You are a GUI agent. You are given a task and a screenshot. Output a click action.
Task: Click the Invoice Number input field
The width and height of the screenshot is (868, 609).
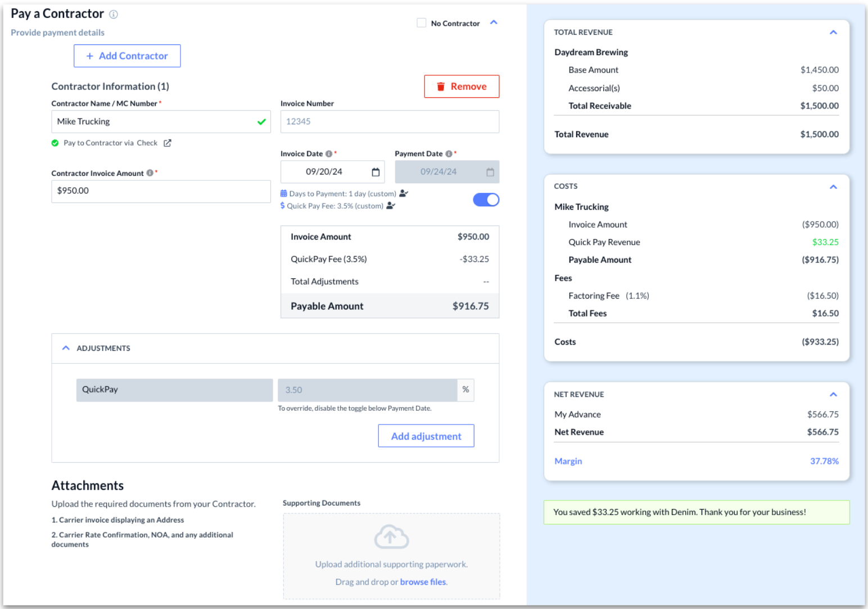(x=390, y=121)
